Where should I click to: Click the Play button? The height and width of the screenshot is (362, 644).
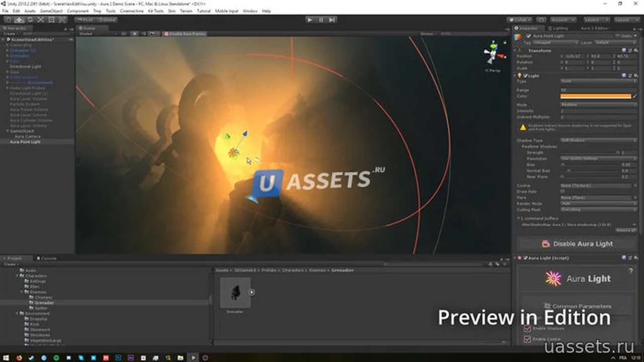pos(310,20)
